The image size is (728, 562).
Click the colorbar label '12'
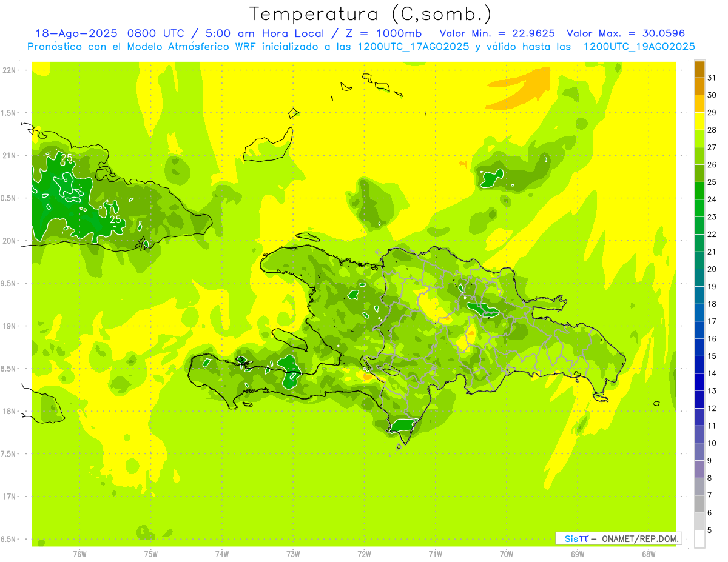[x=712, y=409]
